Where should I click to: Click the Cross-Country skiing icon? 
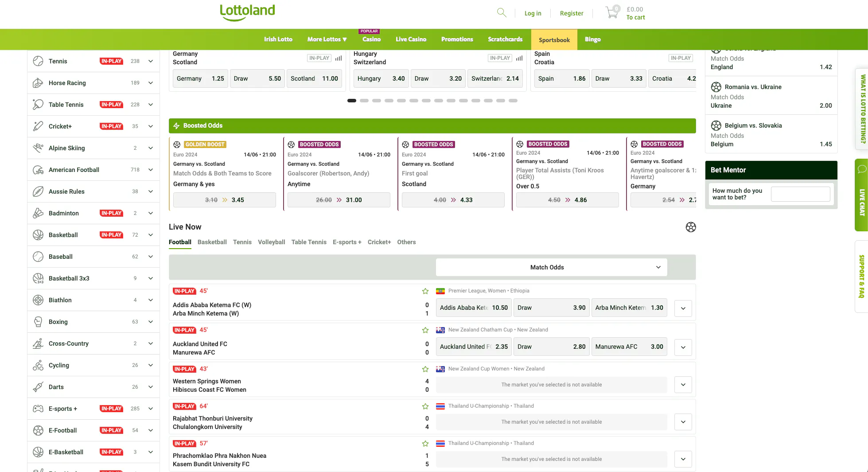(38, 343)
